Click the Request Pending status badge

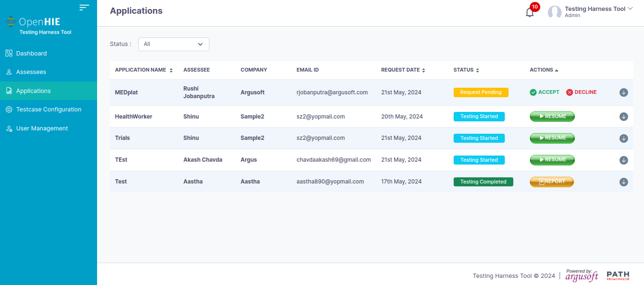coord(481,92)
